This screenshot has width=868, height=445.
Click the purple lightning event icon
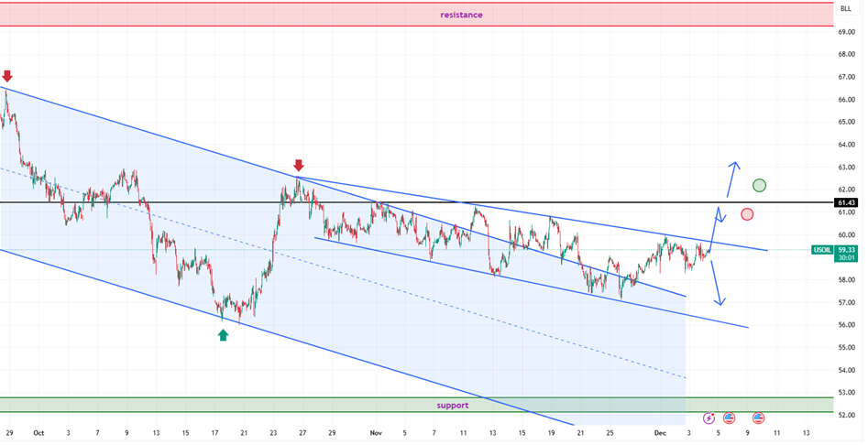709,418
